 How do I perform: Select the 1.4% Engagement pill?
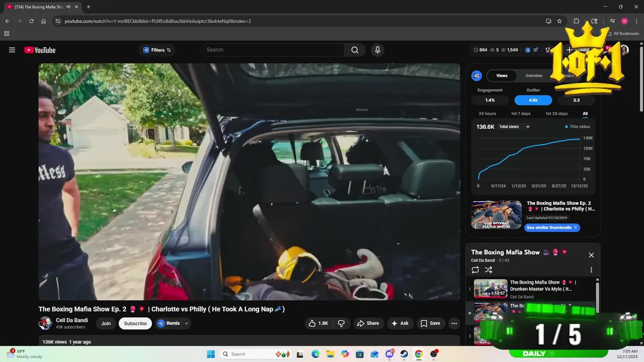pyautogui.click(x=490, y=100)
